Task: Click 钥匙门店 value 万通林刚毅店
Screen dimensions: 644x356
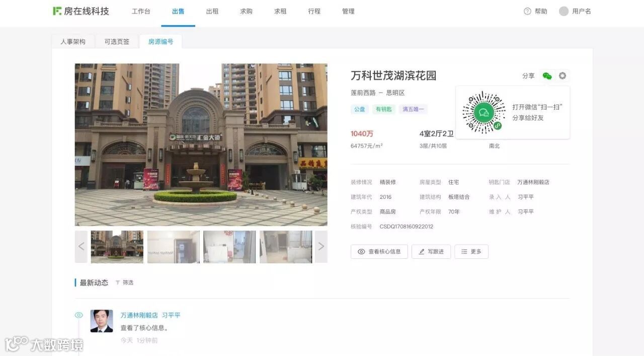Action: click(x=533, y=182)
